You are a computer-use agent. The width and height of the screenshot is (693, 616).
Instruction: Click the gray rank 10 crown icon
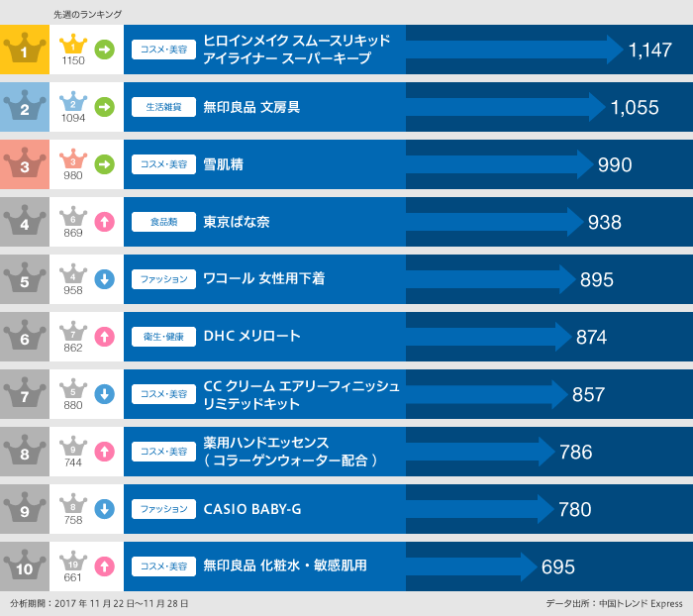click(24, 566)
